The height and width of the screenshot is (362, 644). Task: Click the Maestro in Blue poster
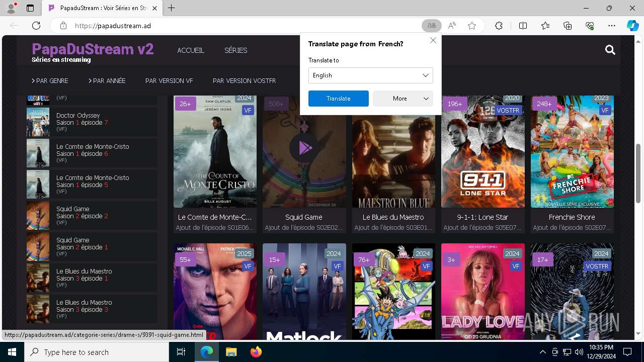393,161
